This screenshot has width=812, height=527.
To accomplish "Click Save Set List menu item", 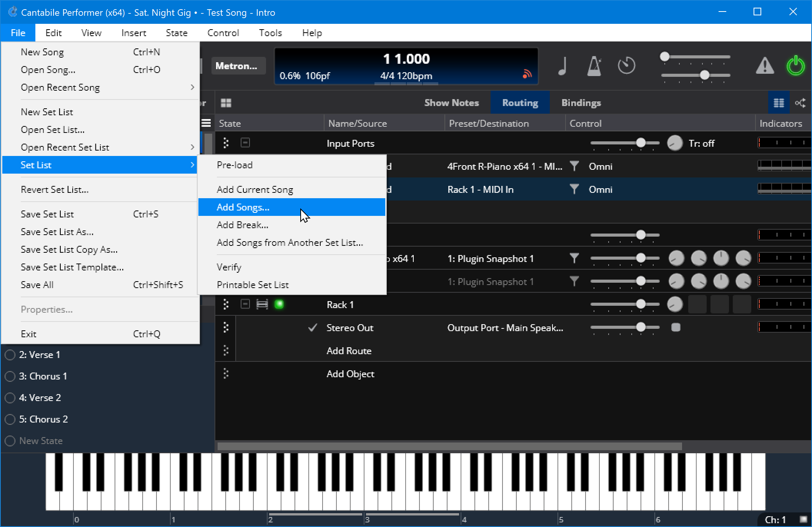I will [x=47, y=214].
